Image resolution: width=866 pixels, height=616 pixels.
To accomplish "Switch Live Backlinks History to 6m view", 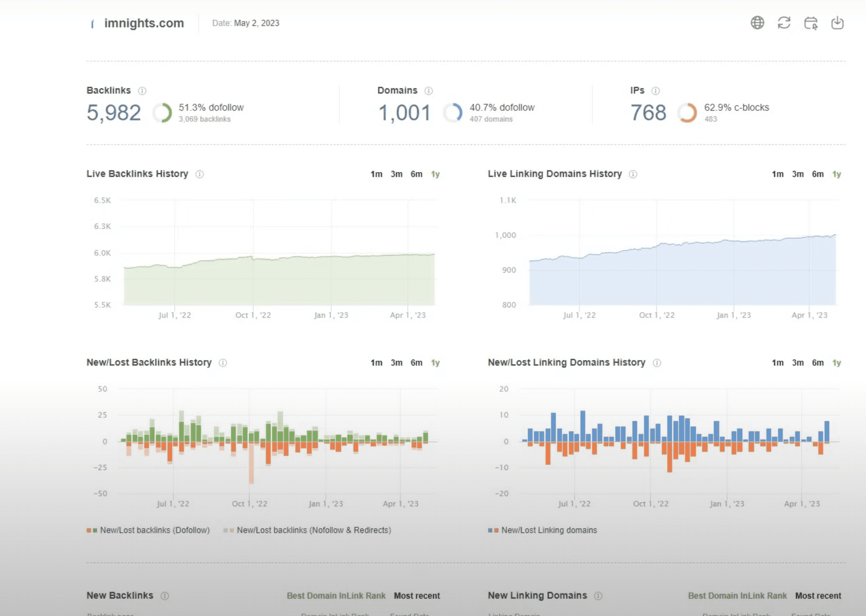I will coord(416,174).
